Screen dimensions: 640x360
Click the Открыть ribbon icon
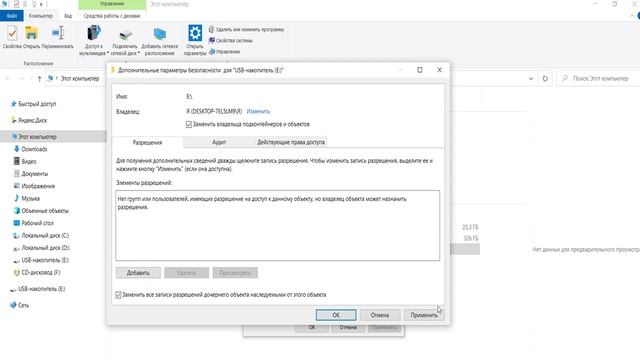click(x=31, y=37)
